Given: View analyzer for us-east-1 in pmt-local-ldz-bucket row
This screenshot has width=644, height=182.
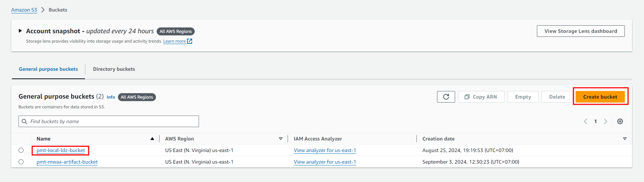Looking at the screenshot, I should coord(325,150).
